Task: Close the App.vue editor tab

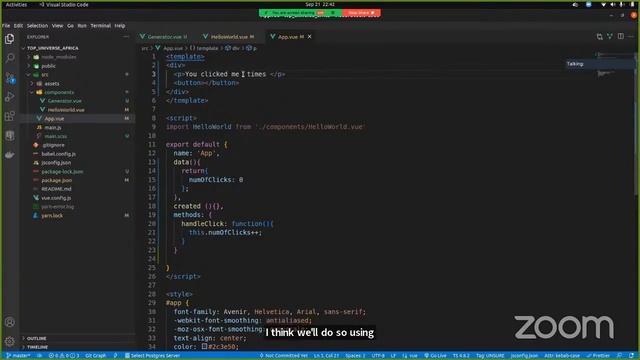Action: 310,37
